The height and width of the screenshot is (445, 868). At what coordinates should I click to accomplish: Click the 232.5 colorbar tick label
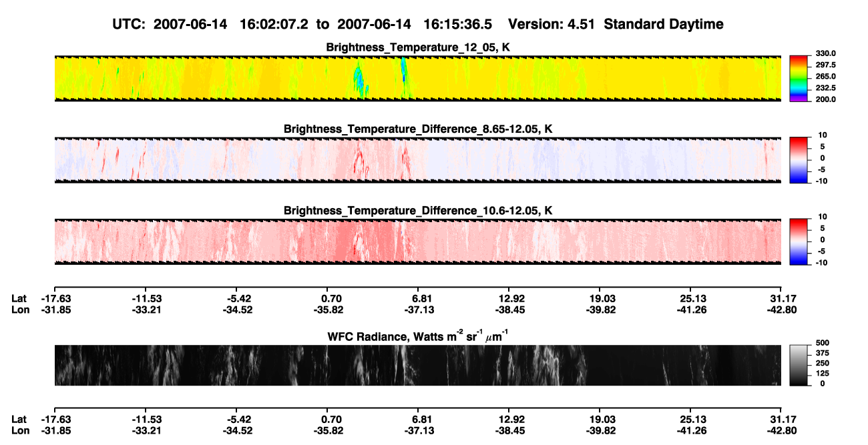825,87
